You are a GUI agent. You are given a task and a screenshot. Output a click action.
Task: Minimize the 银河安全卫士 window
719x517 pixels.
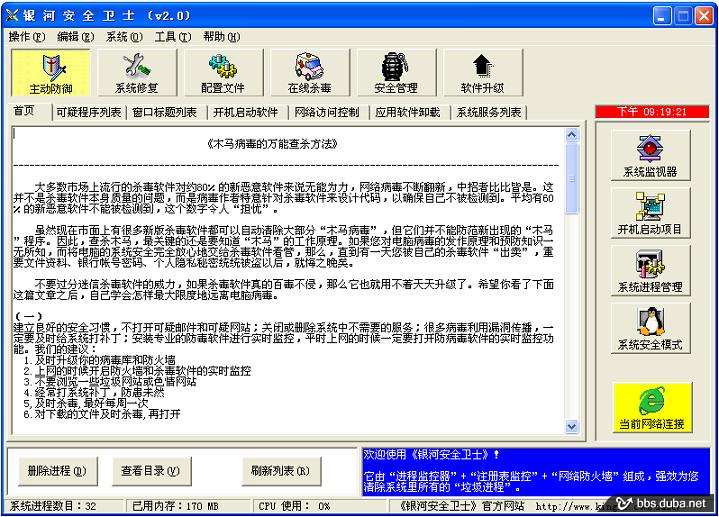tap(661, 16)
